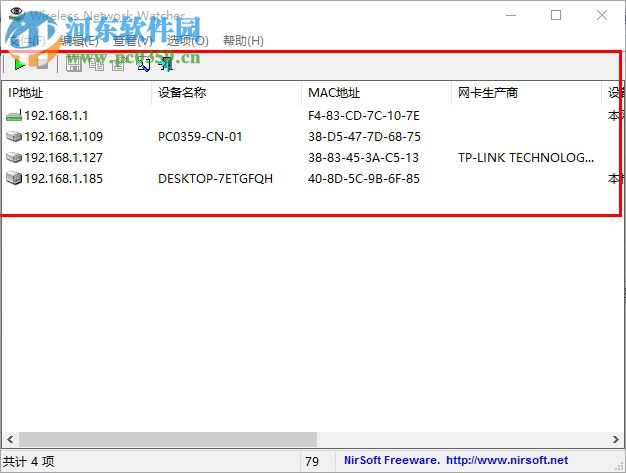Click MAC address 38-83-45-3A-C5-13

pyautogui.click(x=363, y=157)
